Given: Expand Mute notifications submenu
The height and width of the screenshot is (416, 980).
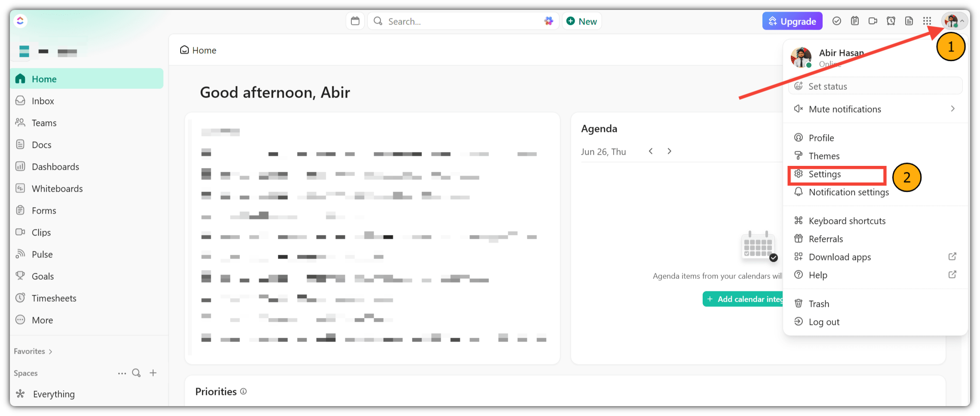Looking at the screenshot, I should click(875, 109).
